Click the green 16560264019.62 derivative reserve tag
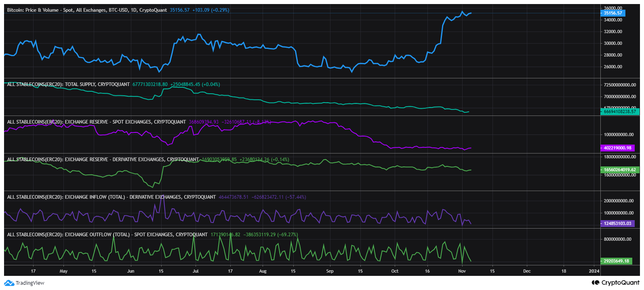The height and width of the screenshot is (290, 644). 619,170
